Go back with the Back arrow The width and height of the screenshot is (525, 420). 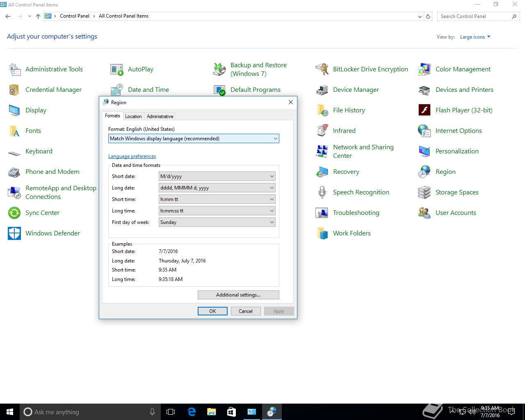pos(8,16)
